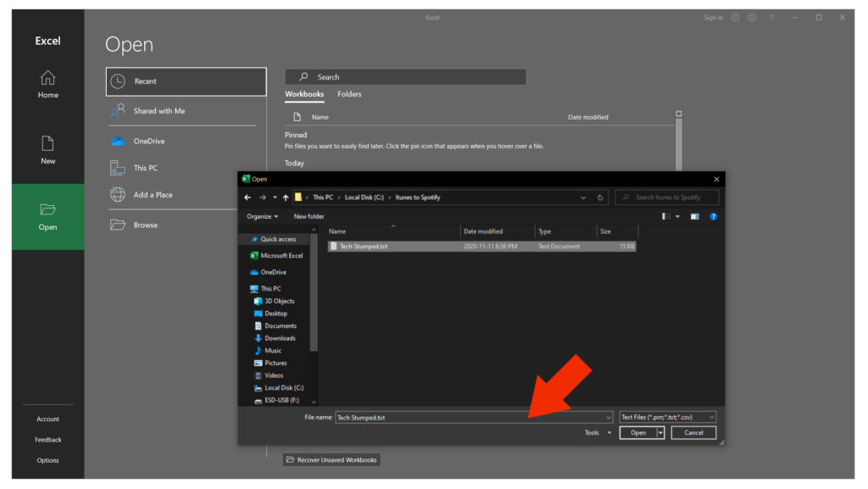This screenshot has height=489, width=868.
Task: Select Quick access in the navigation pane
Action: point(274,240)
